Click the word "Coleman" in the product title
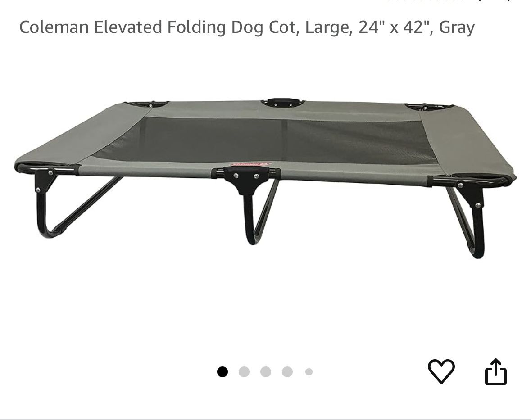The width and height of the screenshot is (531, 420). pyautogui.click(x=54, y=27)
